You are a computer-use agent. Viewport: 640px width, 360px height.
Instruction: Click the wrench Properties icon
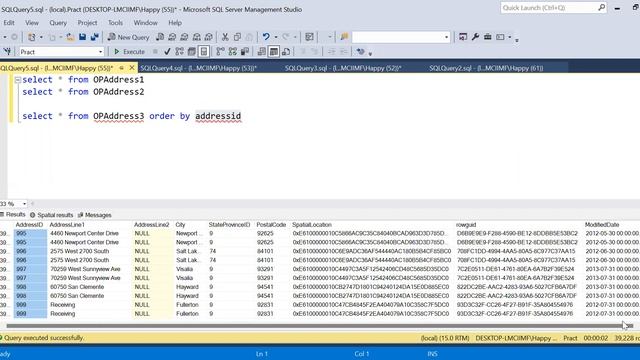(x=475, y=37)
